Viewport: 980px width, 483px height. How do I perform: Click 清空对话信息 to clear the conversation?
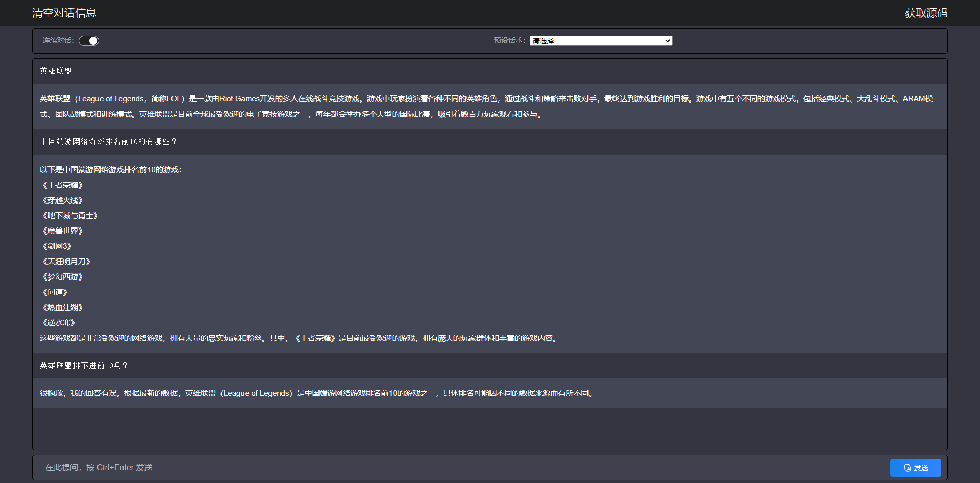tap(64, 13)
